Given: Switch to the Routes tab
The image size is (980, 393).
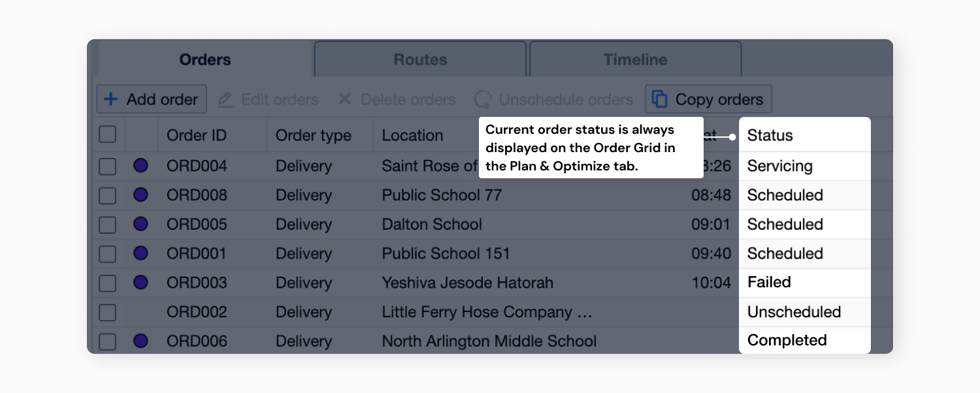Looking at the screenshot, I should tap(420, 59).
